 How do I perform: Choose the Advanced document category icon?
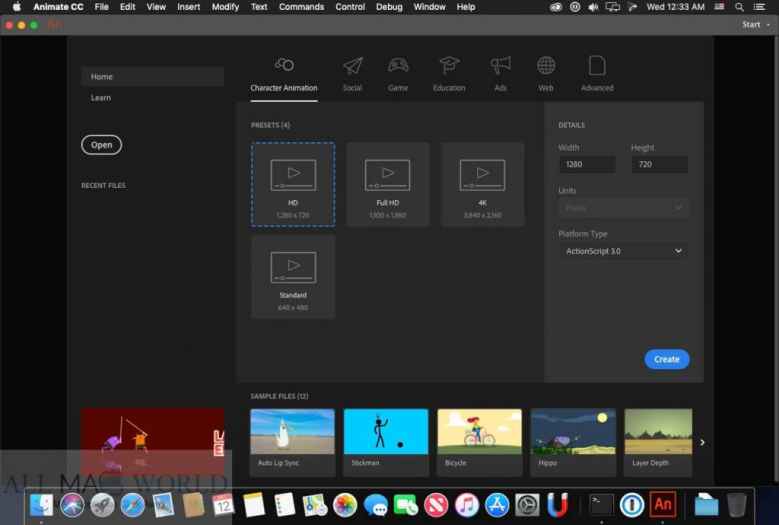point(597,66)
